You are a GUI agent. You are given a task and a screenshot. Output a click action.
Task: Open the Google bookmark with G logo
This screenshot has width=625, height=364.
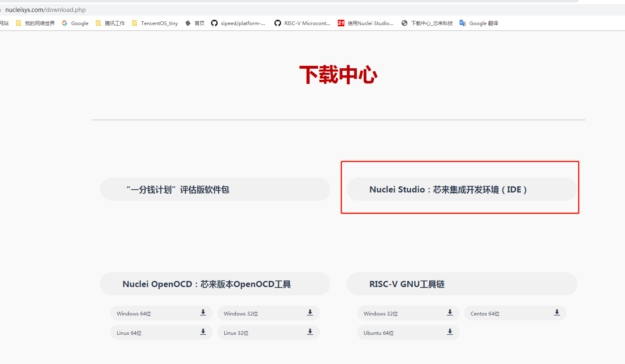tap(65, 23)
